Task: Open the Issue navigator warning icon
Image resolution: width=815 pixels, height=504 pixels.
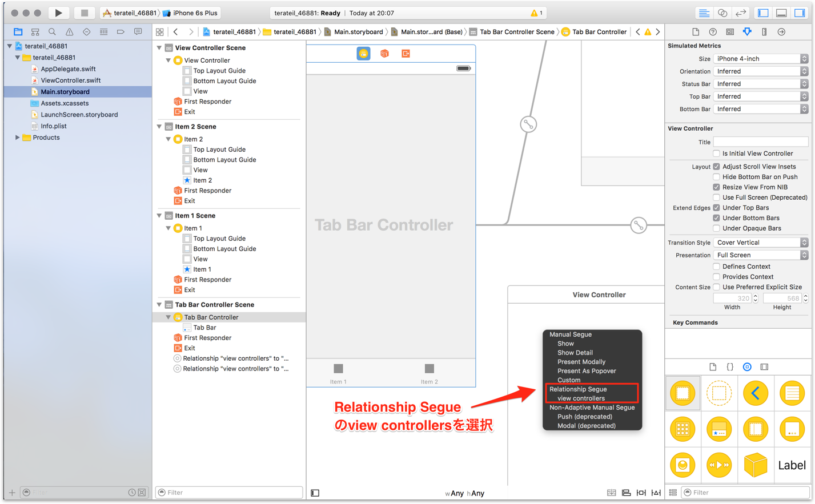Action: (69, 32)
